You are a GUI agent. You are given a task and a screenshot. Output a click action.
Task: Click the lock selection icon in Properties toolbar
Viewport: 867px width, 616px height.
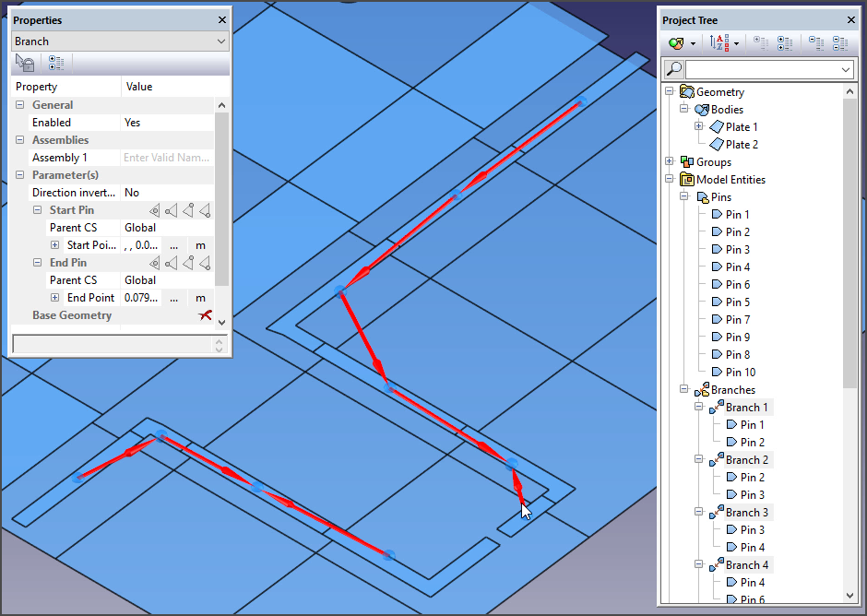pos(26,64)
